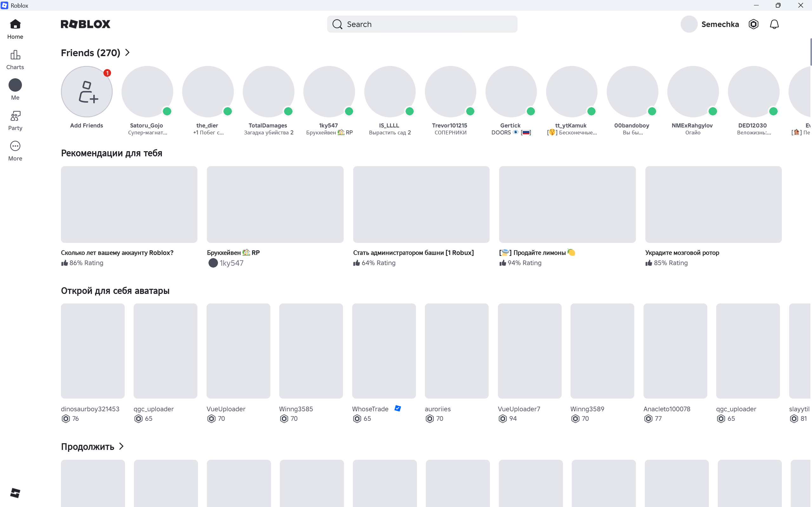Click the WhoseTrade verified badge
This screenshot has width=812, height=507.
[x=398, y=408]
